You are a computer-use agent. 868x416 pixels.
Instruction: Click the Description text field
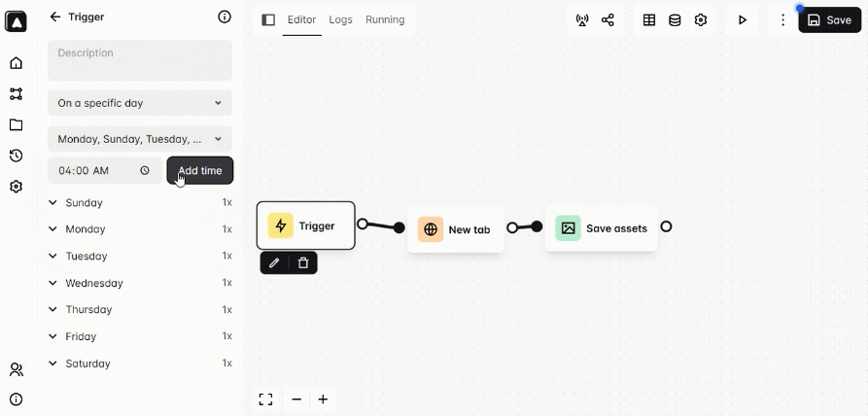pyautogui.click(x=140, y=60)
